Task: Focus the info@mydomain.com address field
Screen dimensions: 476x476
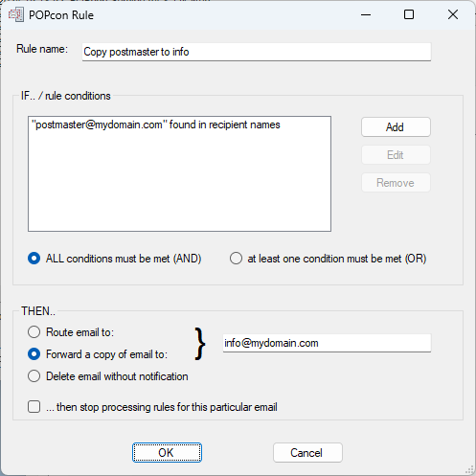Action: click(x=327, y=343)
